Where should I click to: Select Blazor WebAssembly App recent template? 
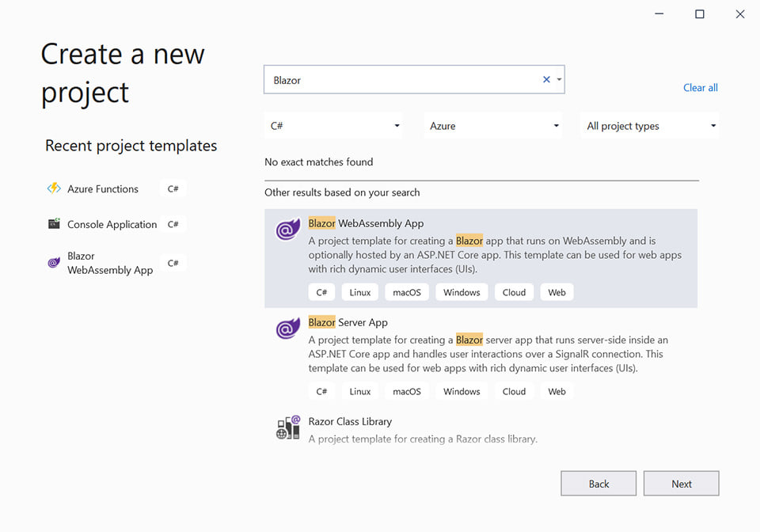(x=116, y=263)
